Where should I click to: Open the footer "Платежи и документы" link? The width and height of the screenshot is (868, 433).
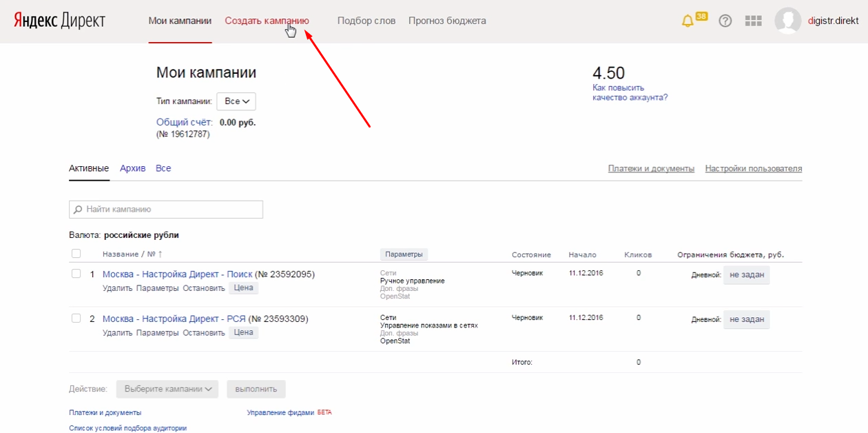105,412
